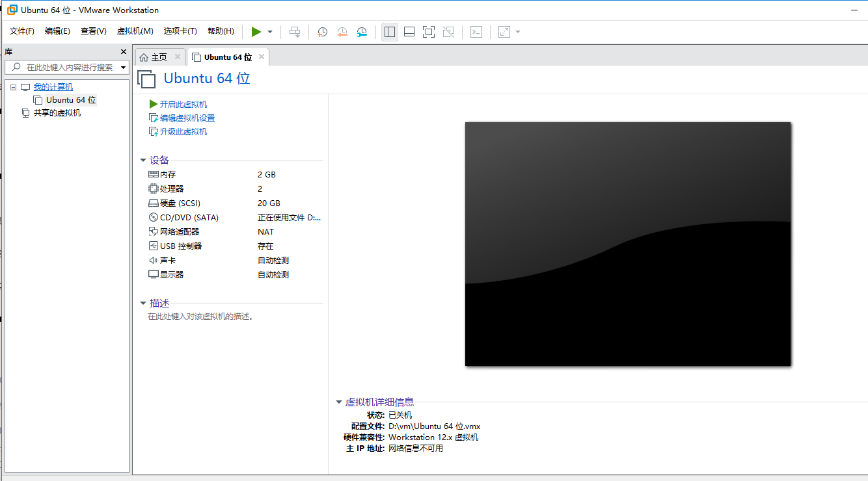Click the console view terminal icon
This screenshot has height=481, width=868.
(476, 32)
